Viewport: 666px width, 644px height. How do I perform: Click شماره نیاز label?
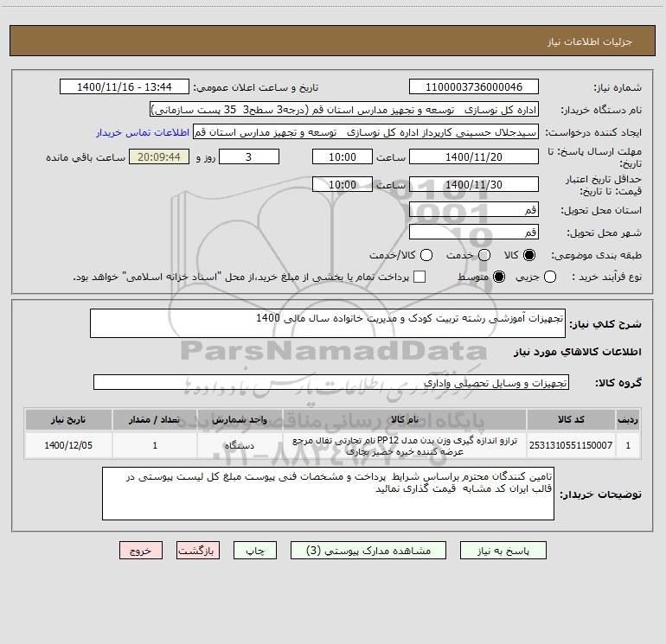618,88
